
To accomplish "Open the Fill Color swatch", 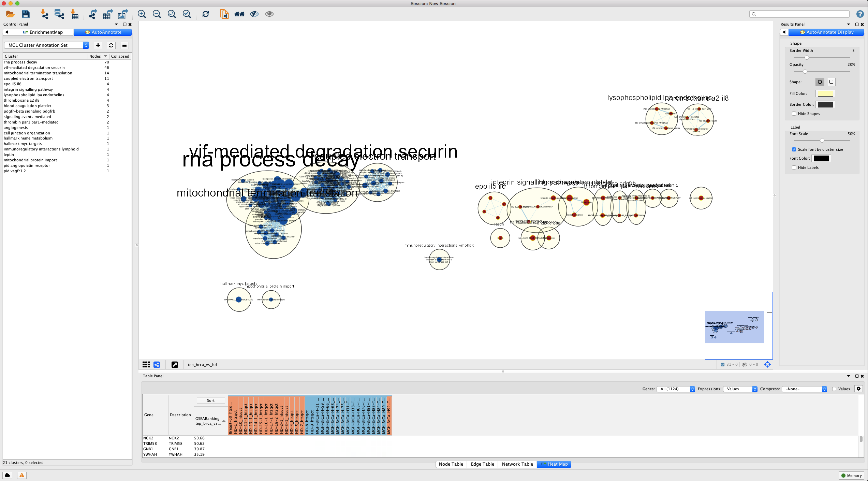I will [x=825, y=93].
